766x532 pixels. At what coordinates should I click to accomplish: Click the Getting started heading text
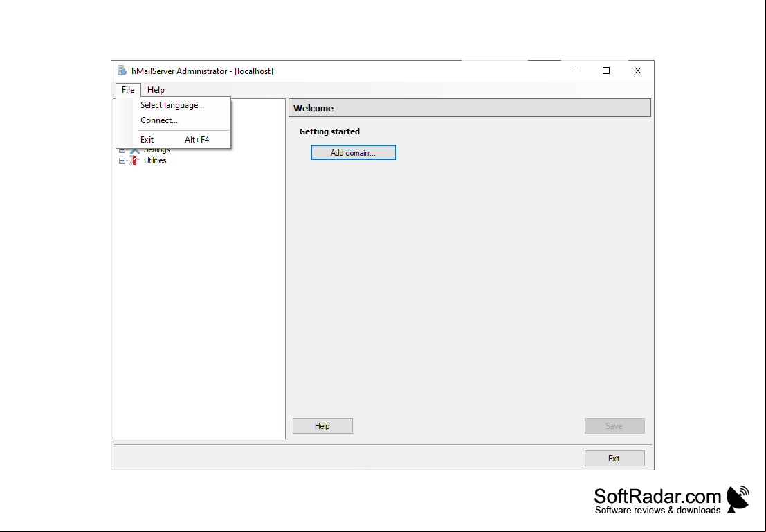tap(330, 131)
